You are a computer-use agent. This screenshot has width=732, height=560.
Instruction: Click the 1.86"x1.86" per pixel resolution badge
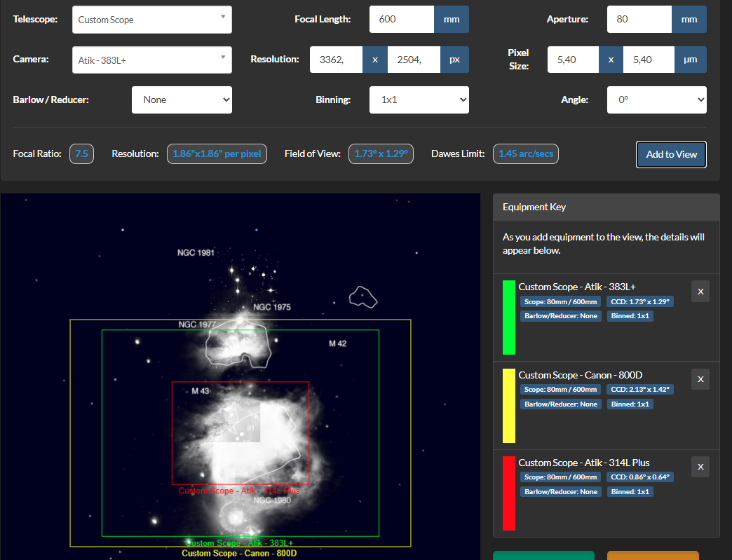click(217, 154)
